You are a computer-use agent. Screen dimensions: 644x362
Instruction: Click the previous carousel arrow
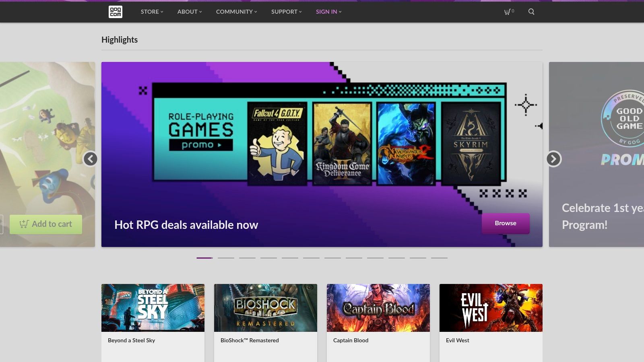point(91,159)
